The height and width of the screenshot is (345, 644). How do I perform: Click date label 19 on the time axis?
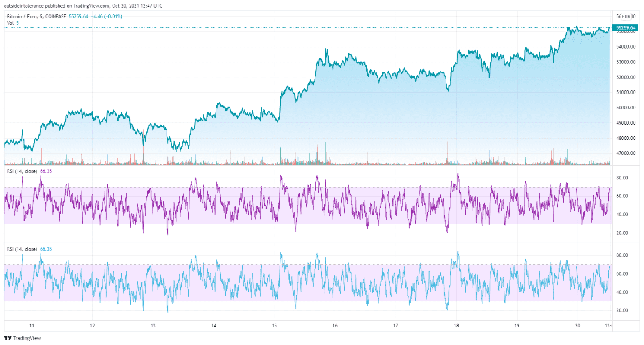tap(517, 326)
